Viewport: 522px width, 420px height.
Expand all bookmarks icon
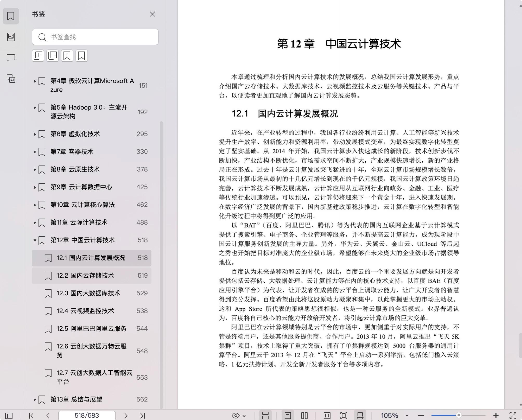[38, 56]
